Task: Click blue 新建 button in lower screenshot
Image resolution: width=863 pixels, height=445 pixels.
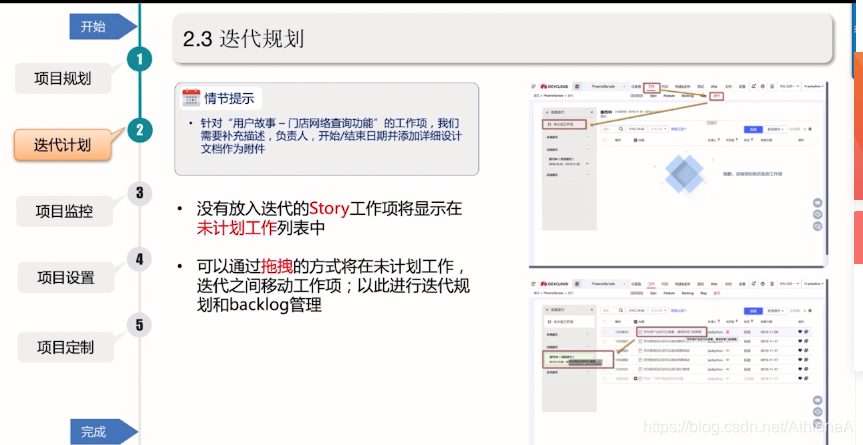Action: pyautogui.click(x=753, y=311)
